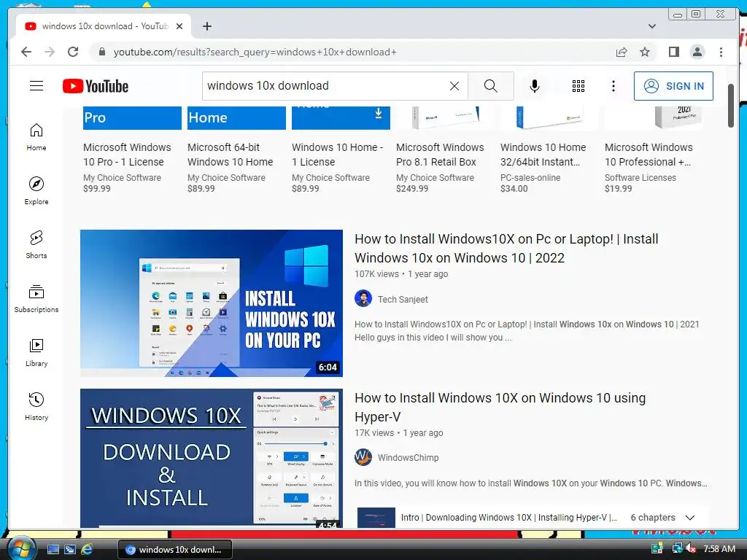Go forward in the browser
This screenshot has width=747, height=560.
click(50, 52)
